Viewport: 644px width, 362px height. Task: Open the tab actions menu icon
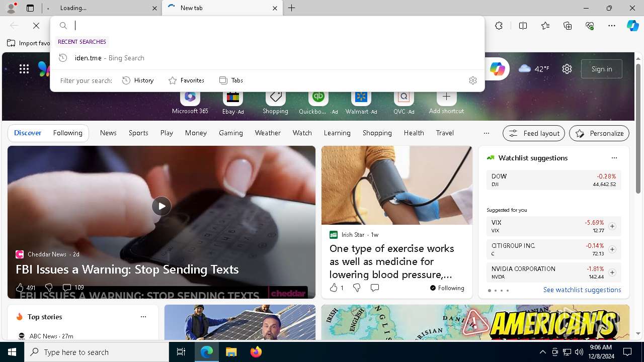coord(30,8)
